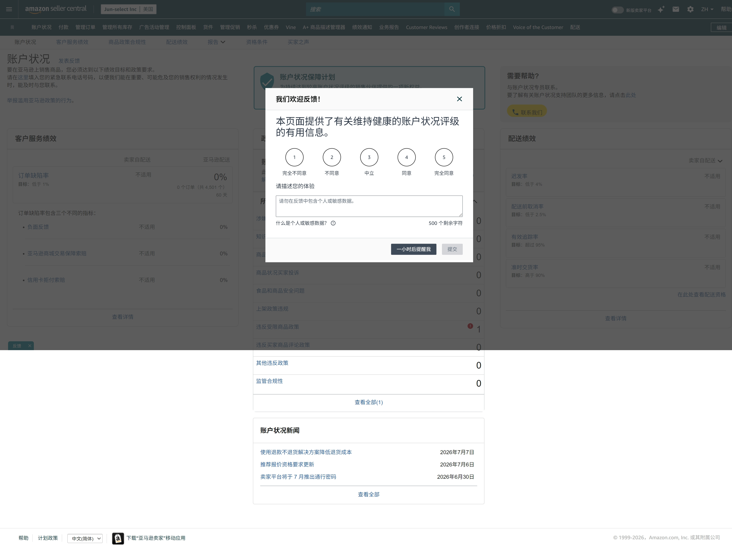Screen dimensions: 732x560
Task: Open news 卖家平台将于 7 月推出通行密码
Action: coord(298,477)
